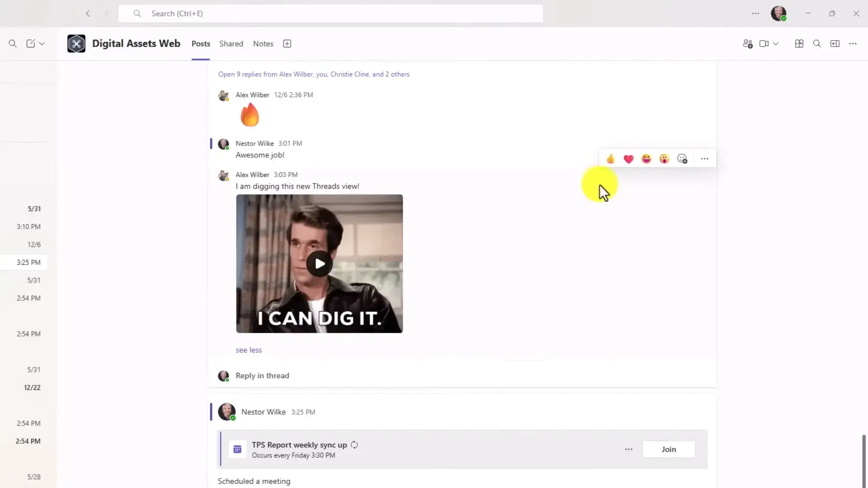868x488 pixels.
Task: Open the add people icon in header
Action: (748, 44)
